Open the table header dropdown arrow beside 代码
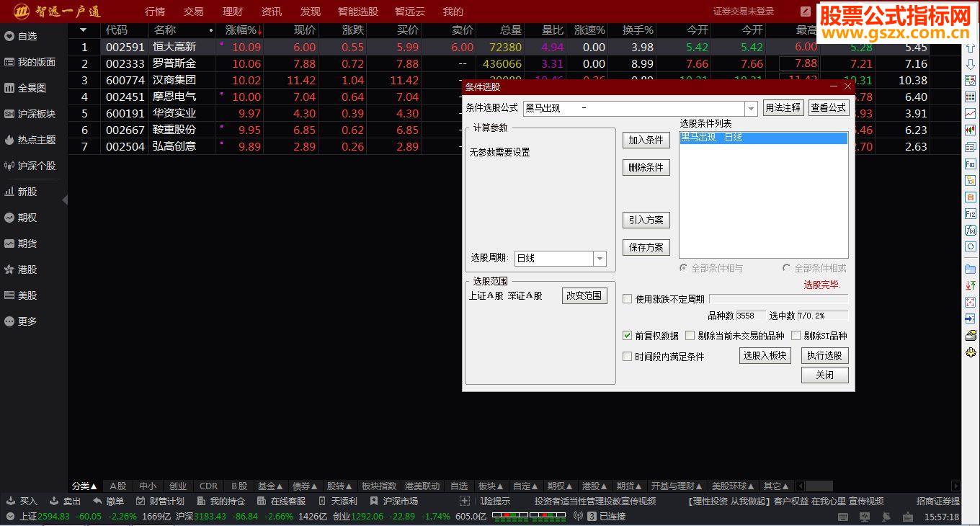This screenshot has width=980, height=526. click(x=84, y=30)
